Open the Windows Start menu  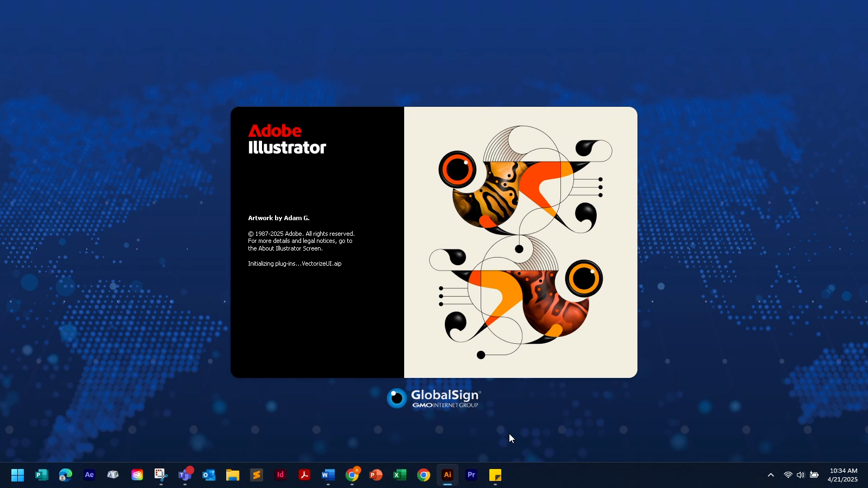tap(17, 475)
